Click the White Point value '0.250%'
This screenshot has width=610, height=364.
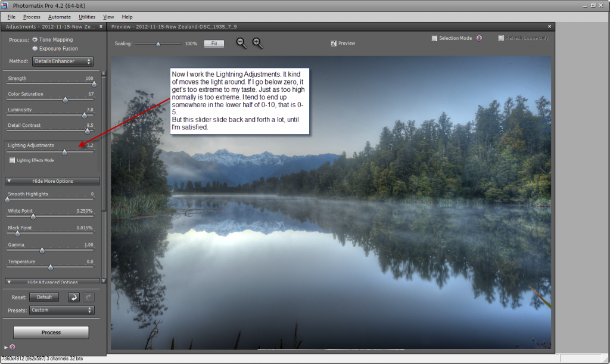click(85, 211)
